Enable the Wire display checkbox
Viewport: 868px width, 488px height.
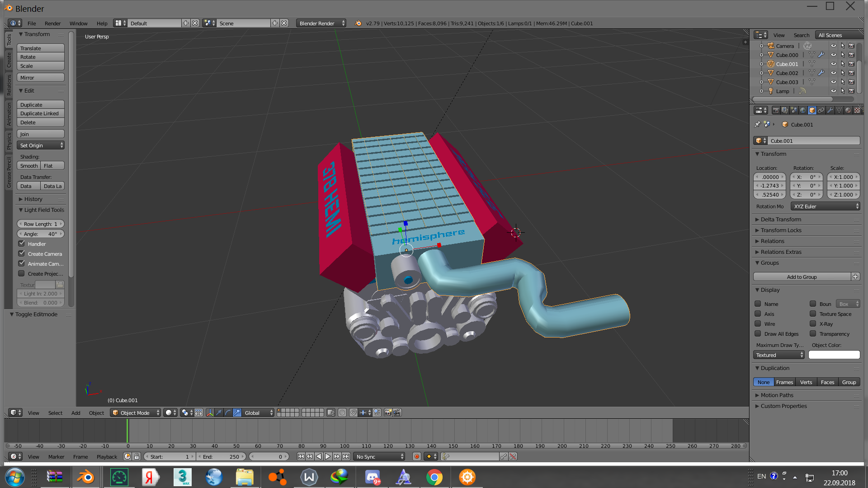pos(758,324)
